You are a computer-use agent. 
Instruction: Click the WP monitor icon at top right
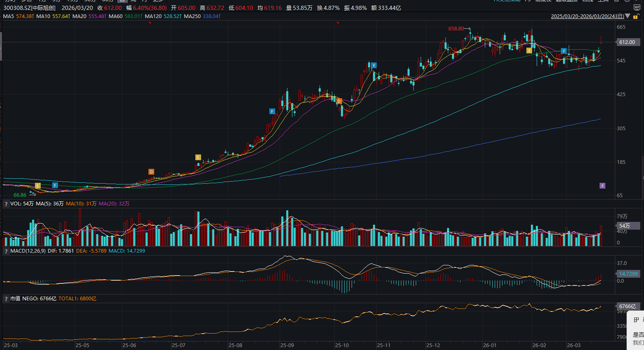(637, 8)
